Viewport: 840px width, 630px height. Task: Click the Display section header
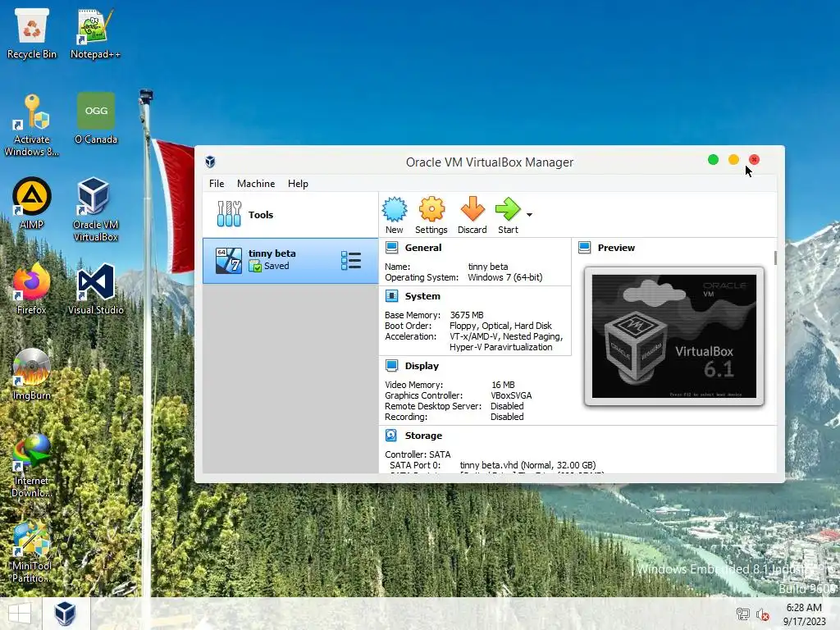422,366
